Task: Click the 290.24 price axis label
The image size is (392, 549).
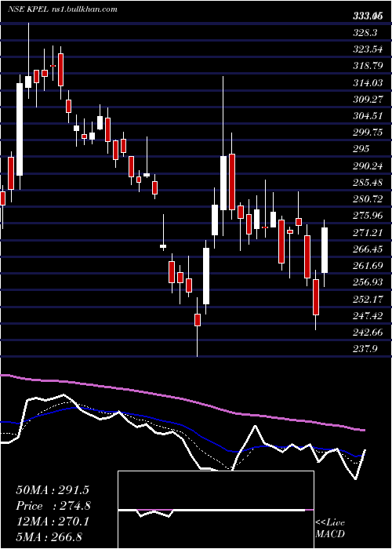Action: pos(368,166)
